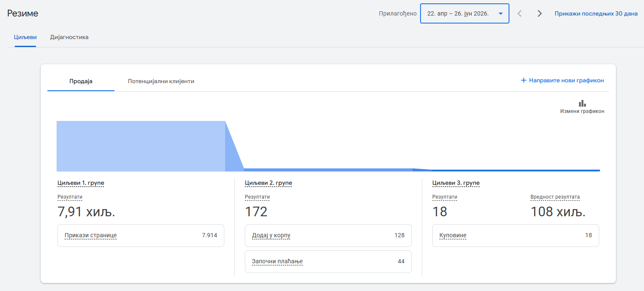Select the 22. апр – 26. јун 2026. date box
Image resolution: width=644 pixels, height=291 pixels.
coord(465,13)
